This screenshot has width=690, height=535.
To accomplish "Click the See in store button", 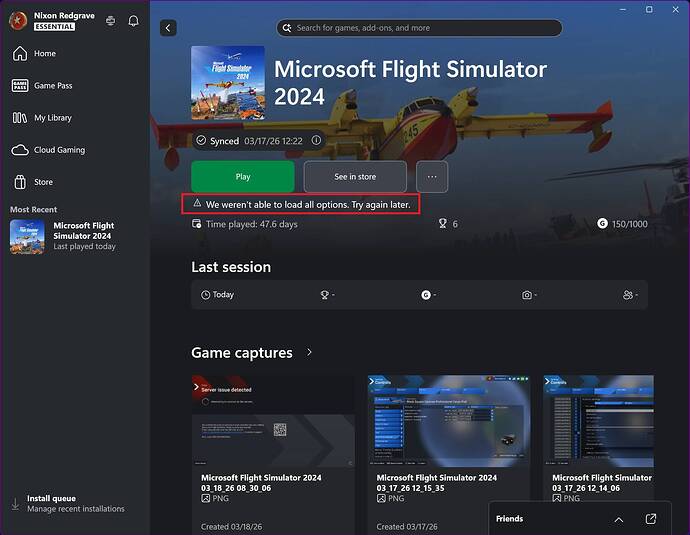I will (355, 176).
